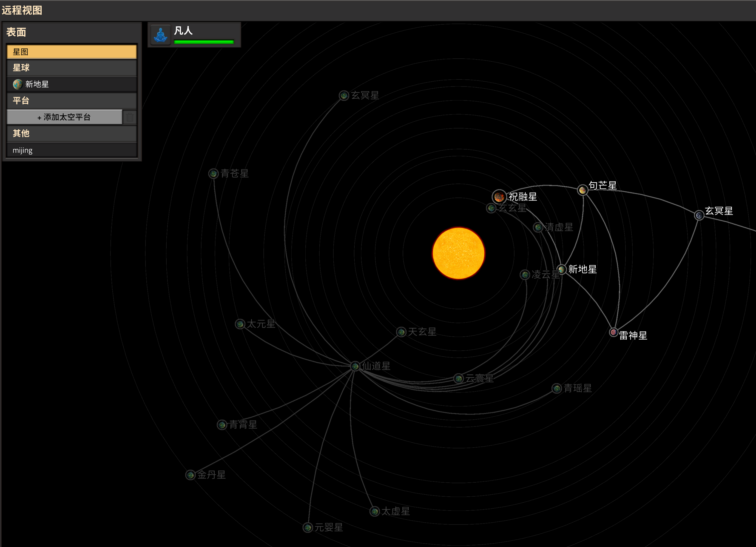The image size is (756, 547).
Task: Click the central sun
Action: coord(458,253)
